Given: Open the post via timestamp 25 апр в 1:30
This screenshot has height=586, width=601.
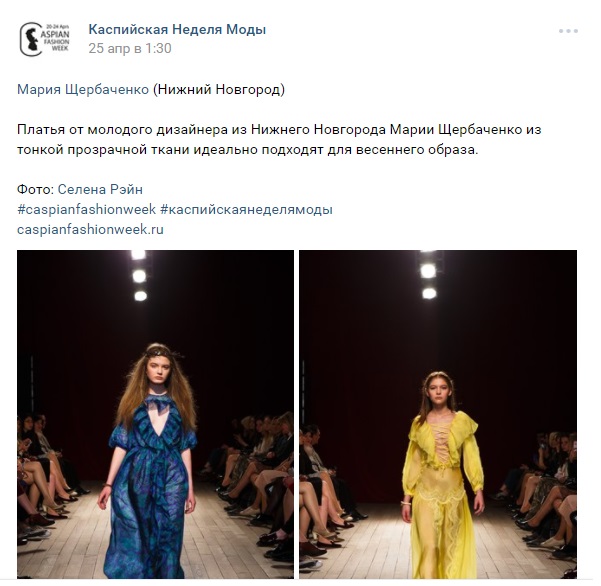Looking at the screenshot, I should click(130, 49).
